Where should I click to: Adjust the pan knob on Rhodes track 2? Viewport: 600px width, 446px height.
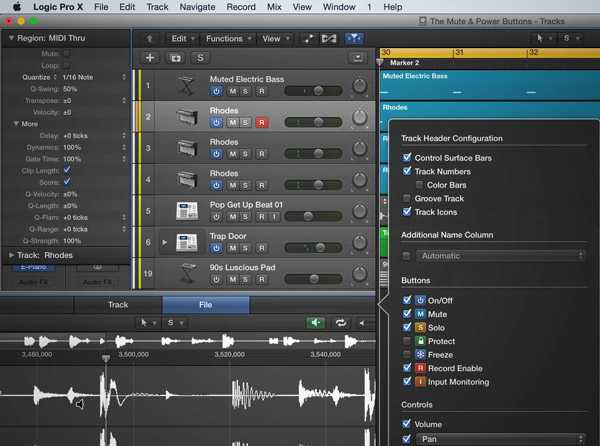(x=359, y=117)
